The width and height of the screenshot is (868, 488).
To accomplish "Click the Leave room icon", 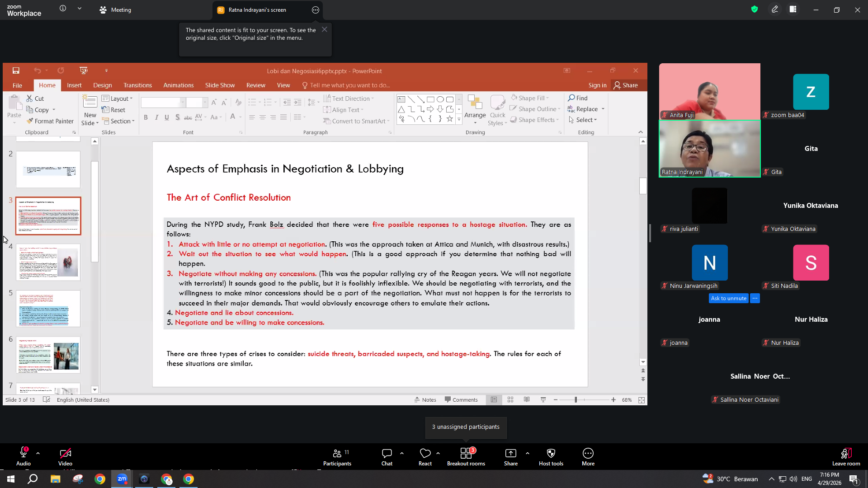I will pos(846,453).
